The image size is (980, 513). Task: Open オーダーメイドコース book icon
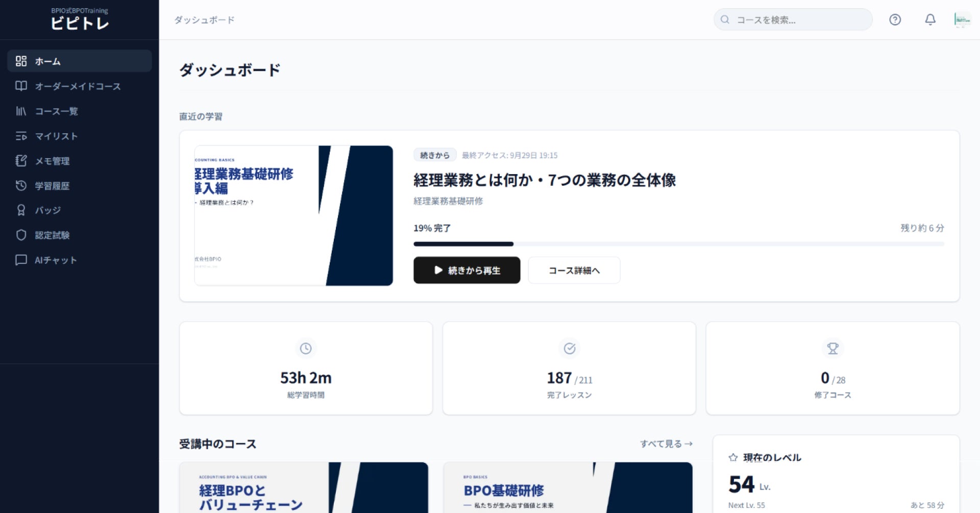21,86
